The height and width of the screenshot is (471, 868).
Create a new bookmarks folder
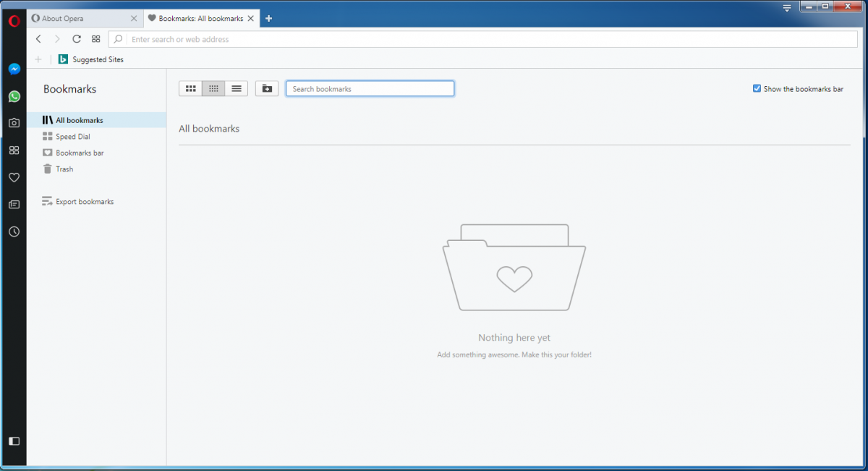click(x=267, y=89)
